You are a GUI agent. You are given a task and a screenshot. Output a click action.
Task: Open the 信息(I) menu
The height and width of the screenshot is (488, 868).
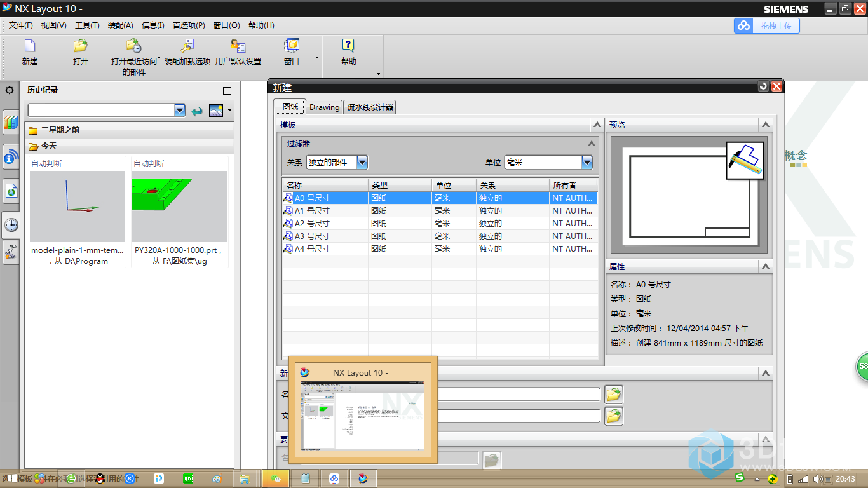coord(153,25)
